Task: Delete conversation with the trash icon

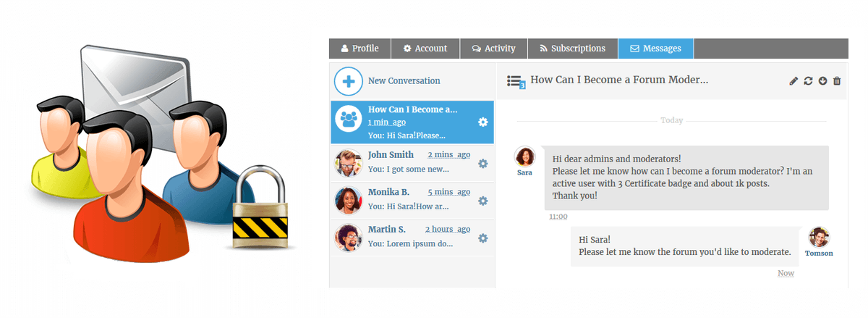Action: coord(837,81)
